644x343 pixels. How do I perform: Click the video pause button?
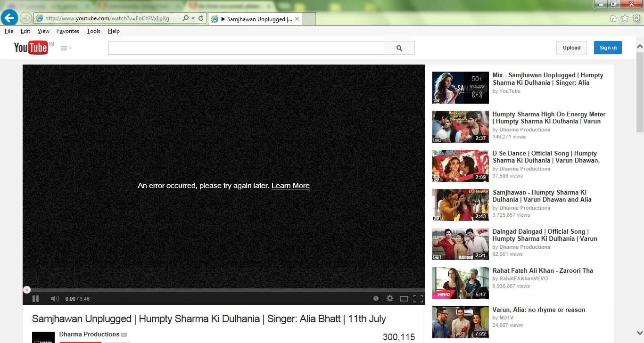click(35, 299)
